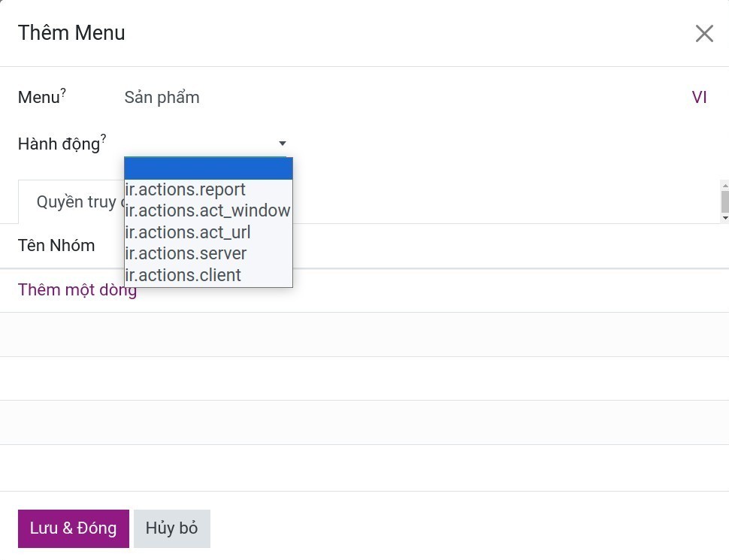Screen dimensions: 729x560
Task: Click the Tên Nhóm column header
Action: pyautogui.click(x=56, y=246)
